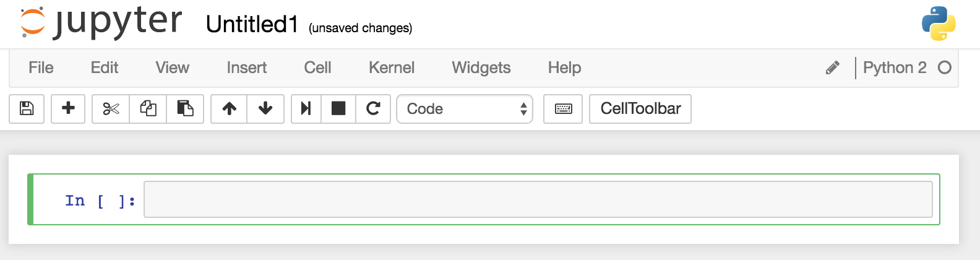Image resolution: width=980 pixels, height=260 pixels.
Task: Insert a cell below with the plus icon
Action: coord(68,109)
